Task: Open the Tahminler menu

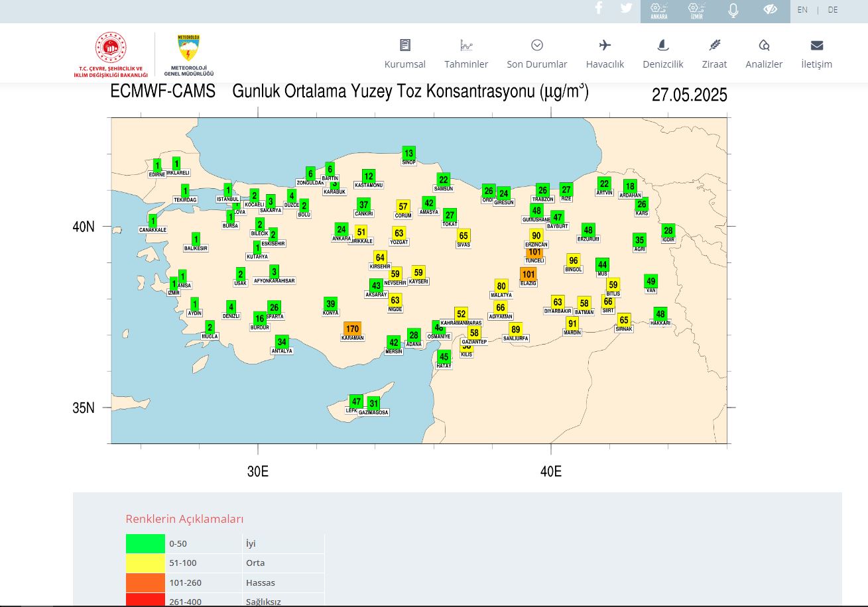Action: click(466, 64)
